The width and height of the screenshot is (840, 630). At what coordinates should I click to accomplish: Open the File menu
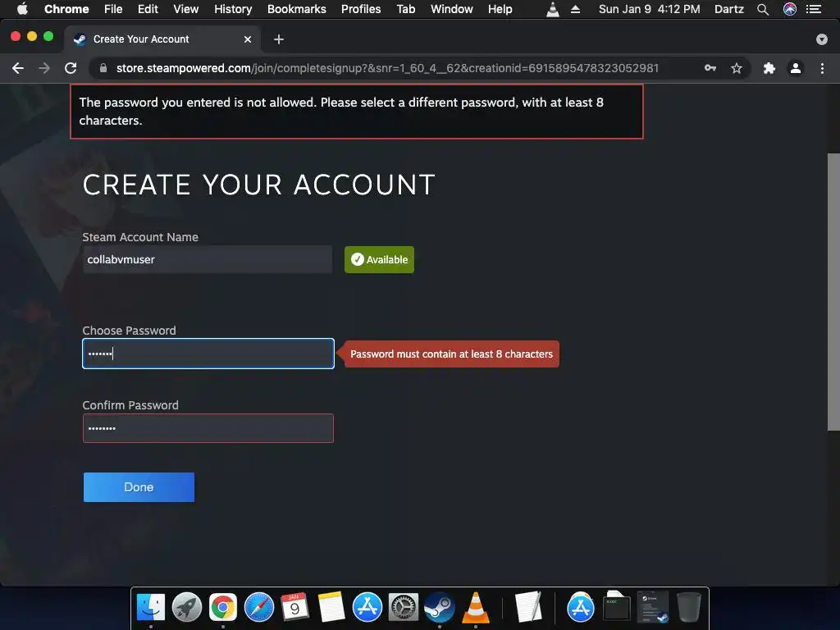point(113,9)
